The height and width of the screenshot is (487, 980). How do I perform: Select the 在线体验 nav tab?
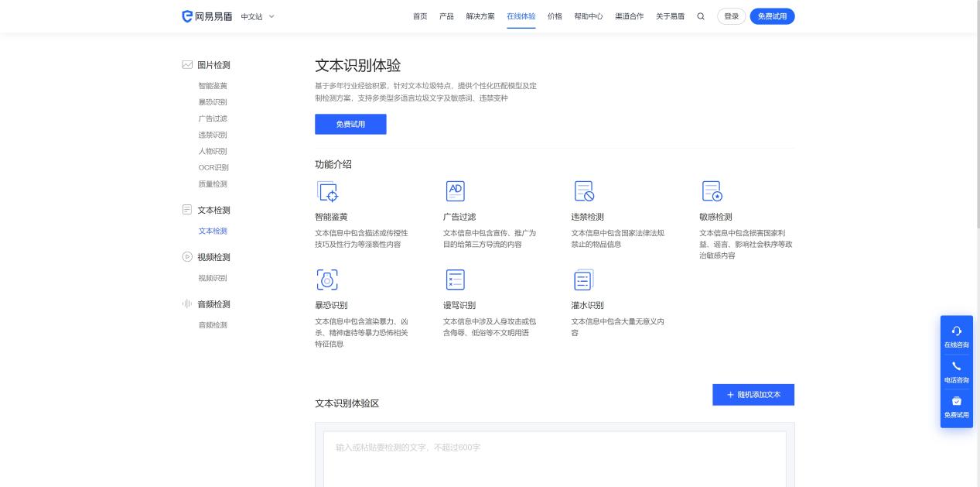point(521,16)
